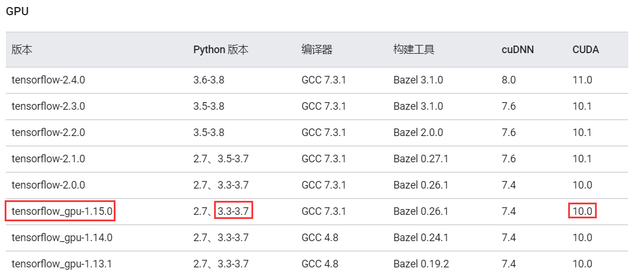Click GCC 7.3.1 in tensorflow-2.0.0 row
This screenshot has width=644, height=275.
tap(324, 185)
